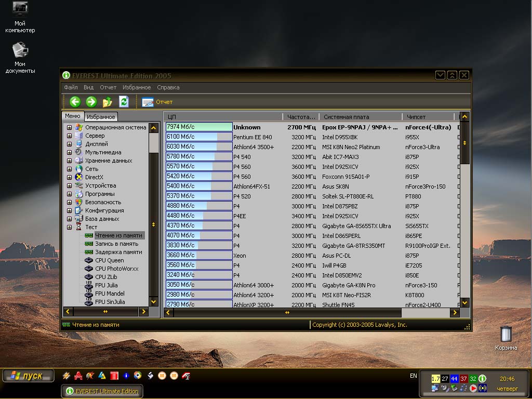The height and width of the screenshot is (399, 532).
Task: Click the Дисплей monitor icon
Action: click(x=79, y=144)
